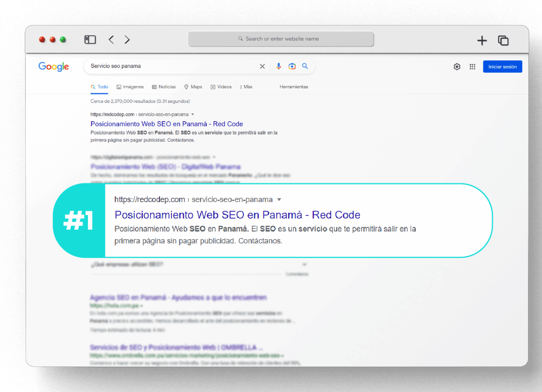
Task: Open the #1 result's breadcrumb dropdown arrow
Action: [x=279, y=199]
